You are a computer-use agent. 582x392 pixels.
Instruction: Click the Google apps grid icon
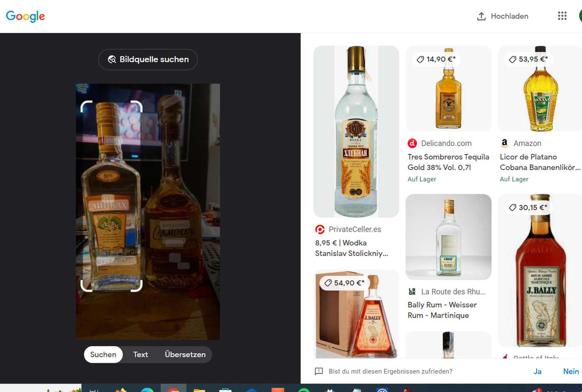click(562, 16)
